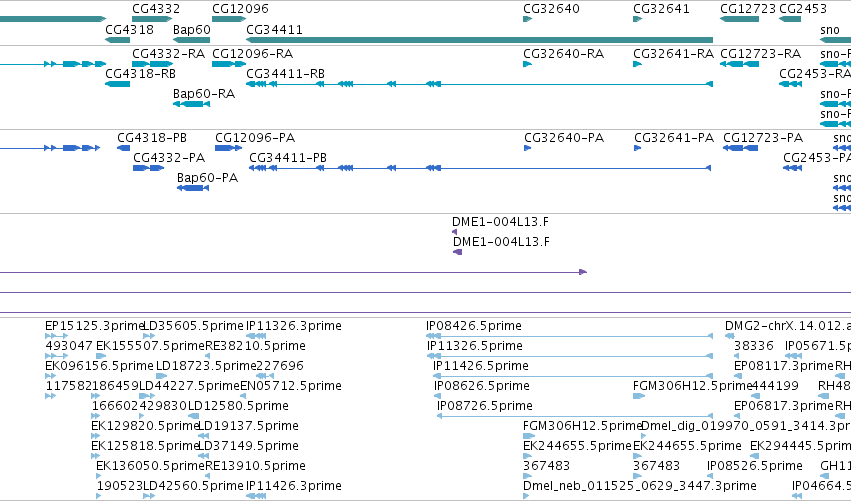Select the IP11426.3prime EST label
This screenshot has width=851, height=501.
294,486
